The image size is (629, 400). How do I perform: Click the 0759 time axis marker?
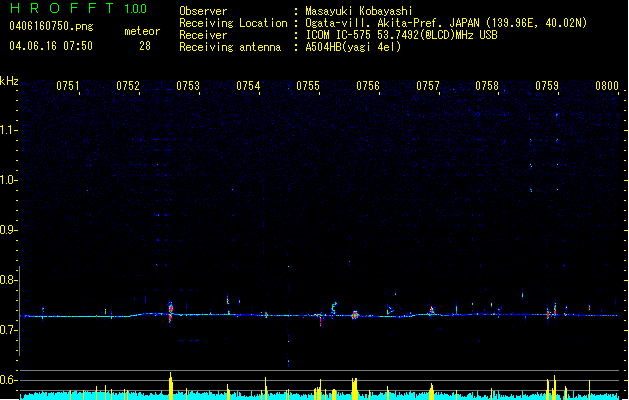tap(547, 86)
